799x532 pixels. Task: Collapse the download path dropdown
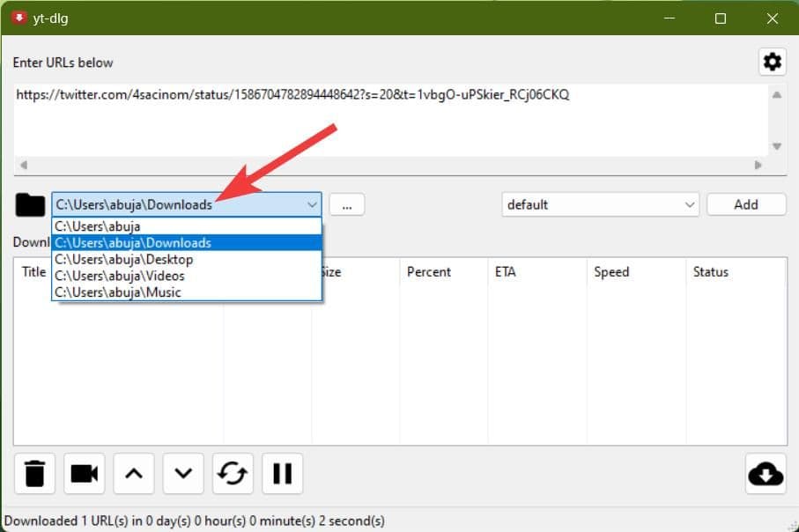[x=312, y=204]
